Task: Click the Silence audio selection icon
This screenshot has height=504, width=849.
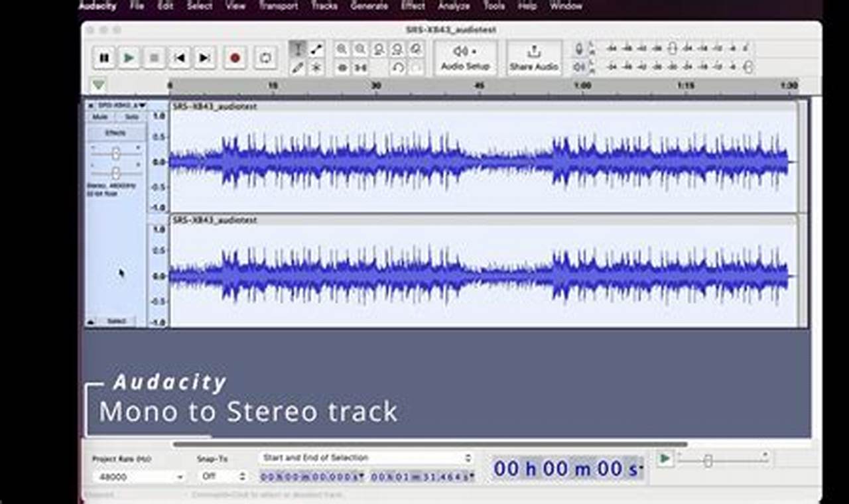Action: (360, 67)
